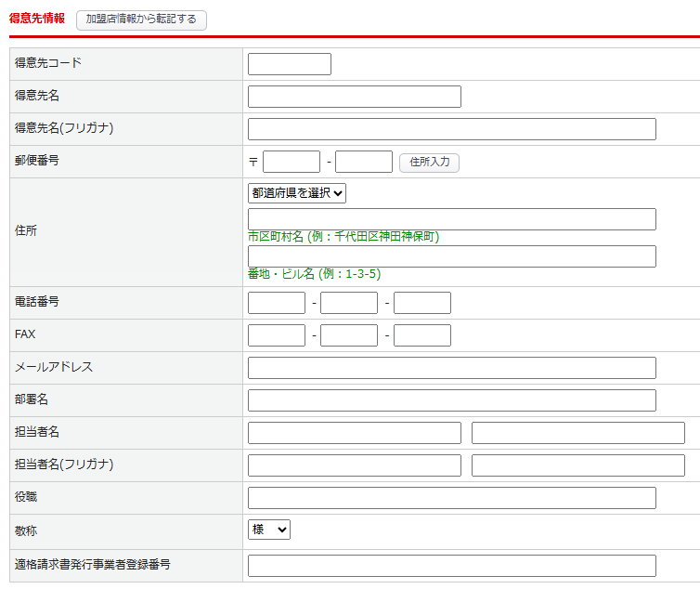Click the 番地・ビル名 address field
Screen dimensions: 700x589
click(451, 256)
